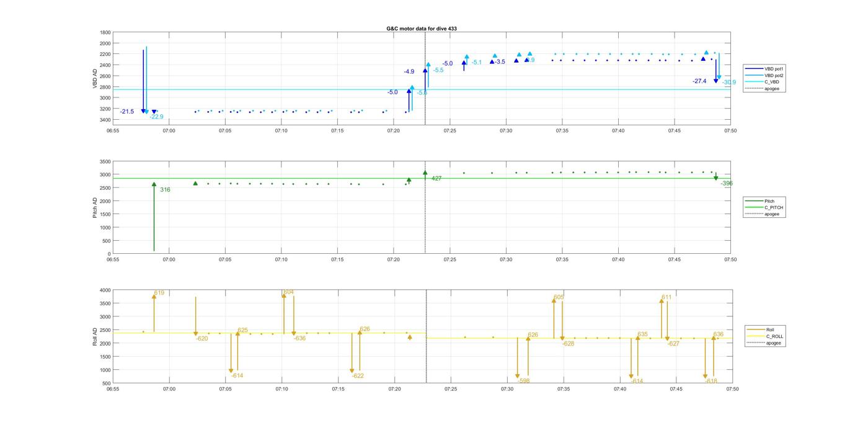This screenshot has width=868, height=430.
Task: Click the "-3.5" data label
Action: click(x=500, y=62)
